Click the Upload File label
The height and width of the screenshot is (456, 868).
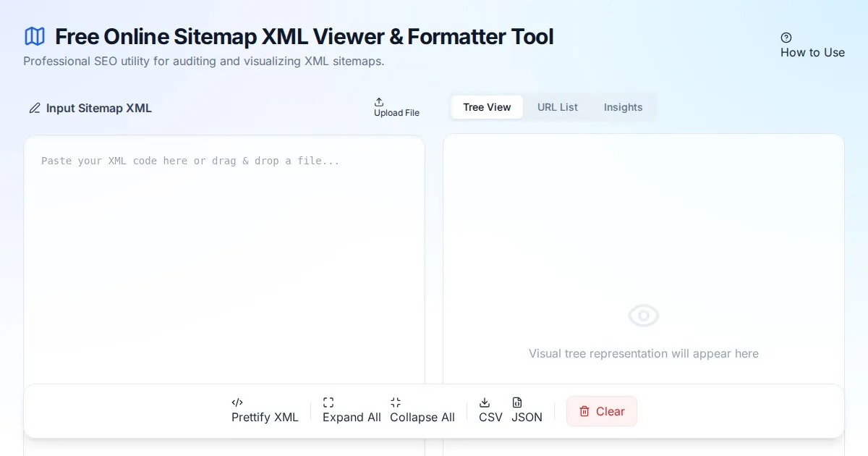point(396,113)
